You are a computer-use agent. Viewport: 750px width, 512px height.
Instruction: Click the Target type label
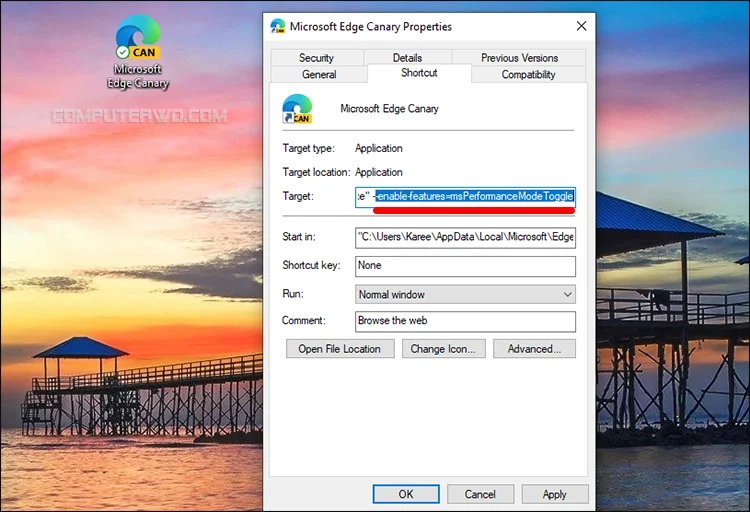309,148
